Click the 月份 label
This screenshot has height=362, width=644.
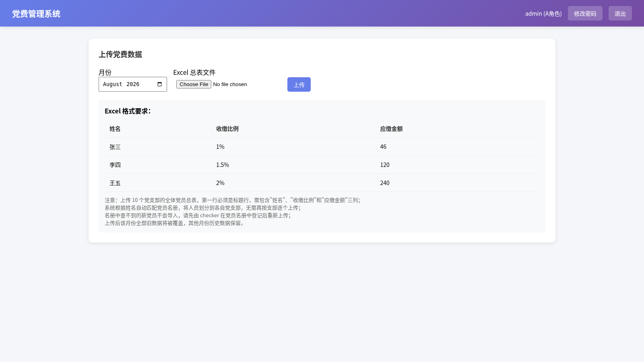pyautogui.click(x=105, y=72)
